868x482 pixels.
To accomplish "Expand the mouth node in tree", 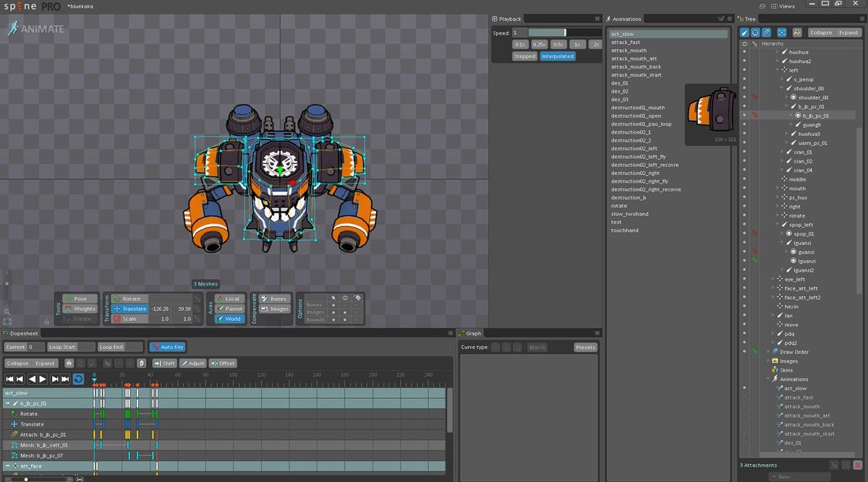I will click(777, 189).
